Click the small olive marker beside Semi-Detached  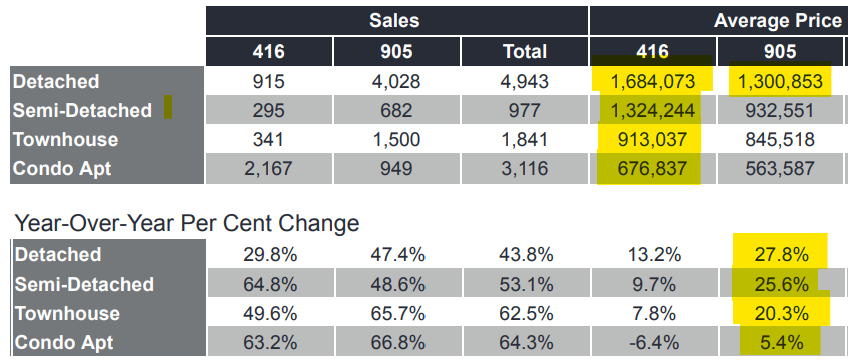pyautogui.click(x=168, y=106)
